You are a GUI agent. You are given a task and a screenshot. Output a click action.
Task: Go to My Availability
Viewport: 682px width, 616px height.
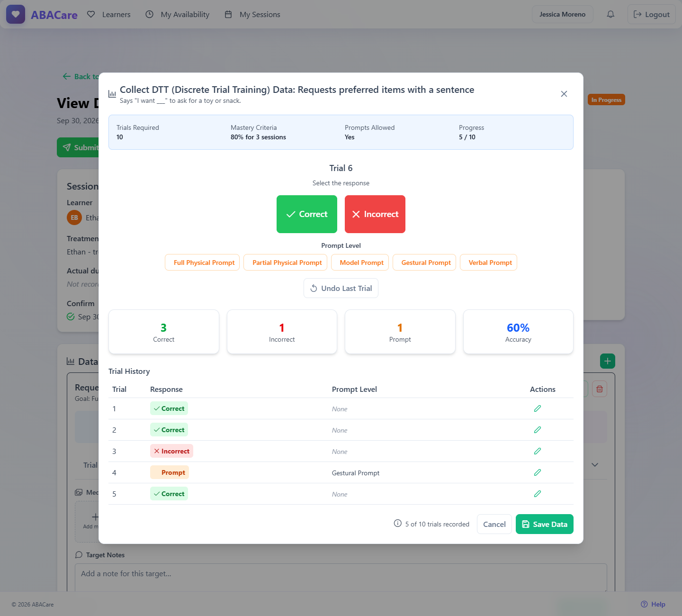177,14
